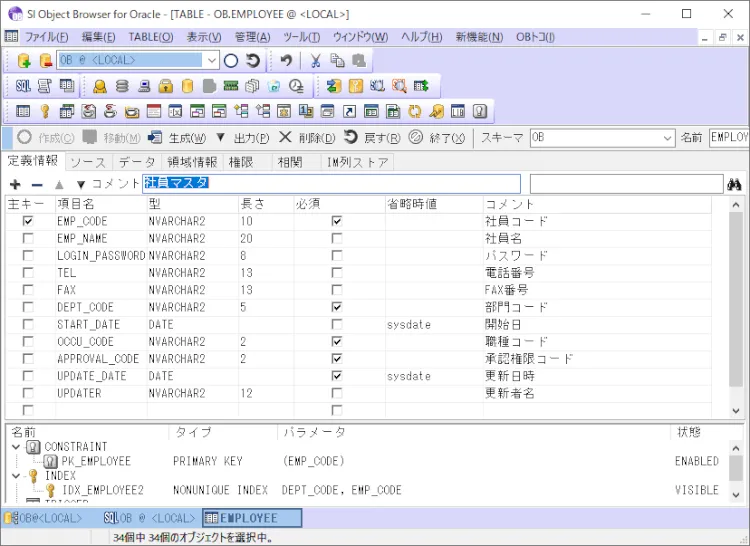Click the table comment field 社員マスタ
This screenshot has width=750, height=546.
(331, 184)
